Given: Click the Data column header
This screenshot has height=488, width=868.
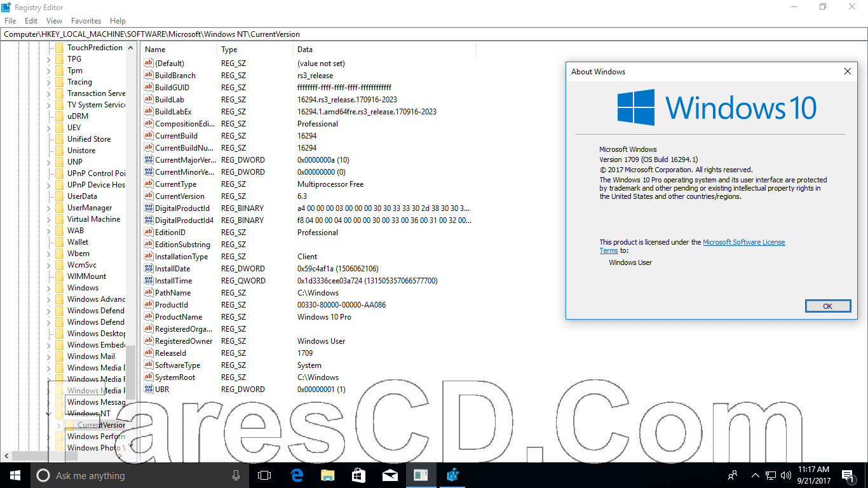Looking at the screenshot, I should click(x=384, y=50).
